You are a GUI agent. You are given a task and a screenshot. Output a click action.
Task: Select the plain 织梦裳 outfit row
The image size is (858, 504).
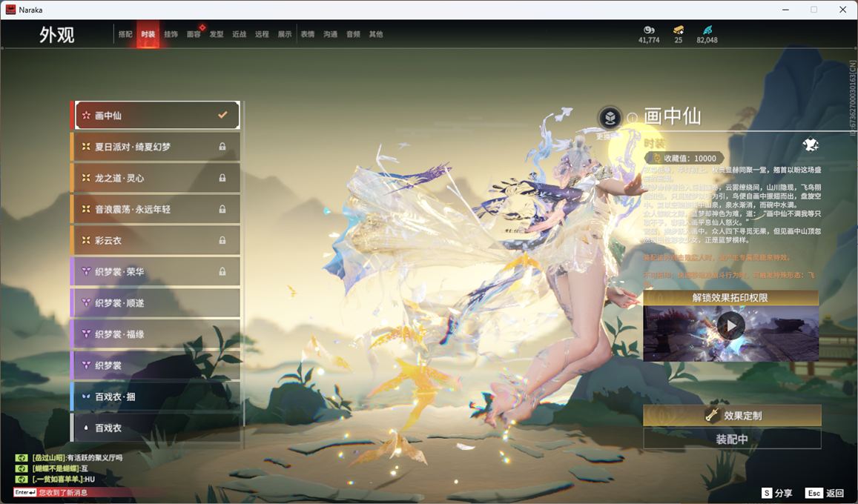point(156,365)
